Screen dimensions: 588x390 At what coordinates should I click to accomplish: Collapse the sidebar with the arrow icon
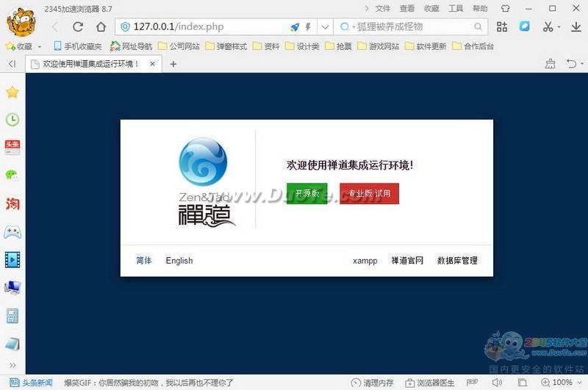pyautogui.click(x=12, y=64)
